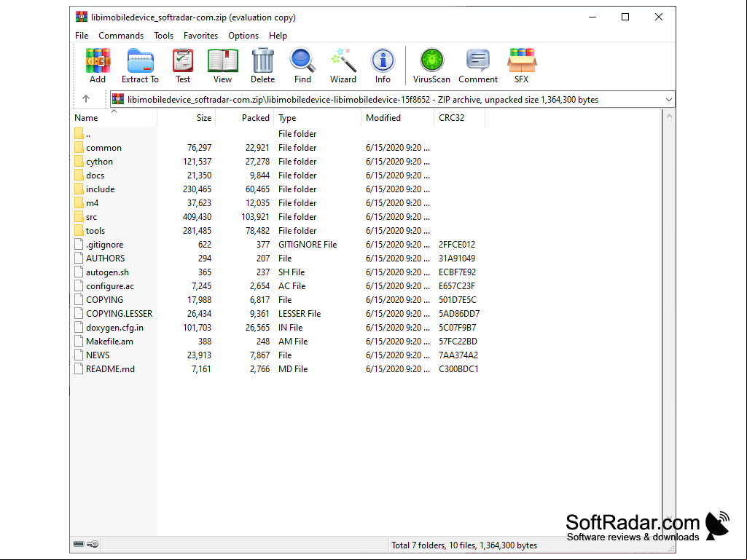Sort by Modified column header

pyautogui.click(x=397, y=118)
